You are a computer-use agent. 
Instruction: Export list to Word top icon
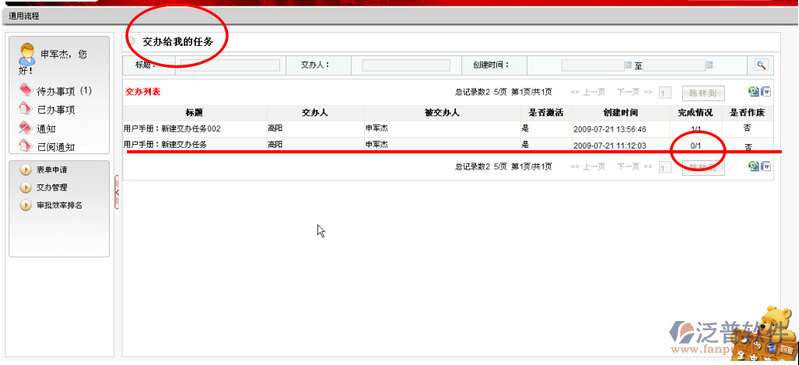pos(766,92)
